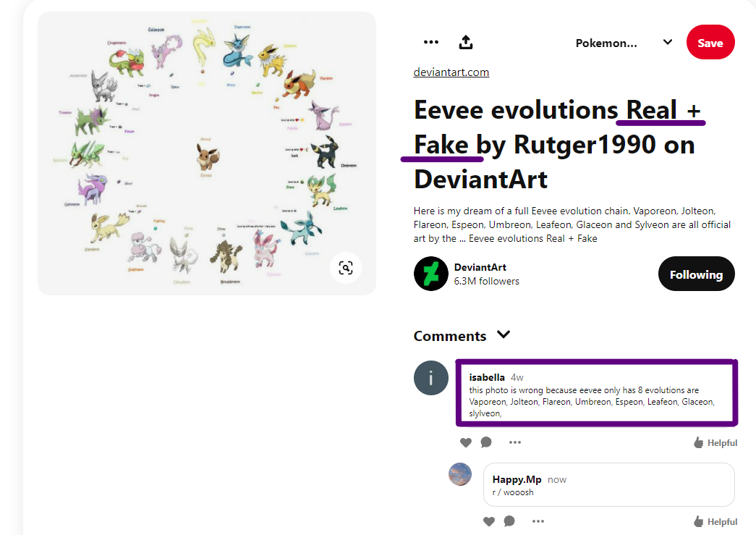Collapse the Comments section

(504, 335)
